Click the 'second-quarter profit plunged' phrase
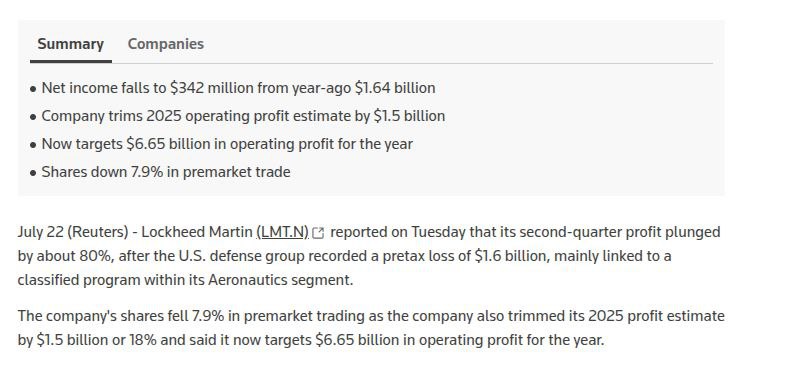 tap(620, 232)
